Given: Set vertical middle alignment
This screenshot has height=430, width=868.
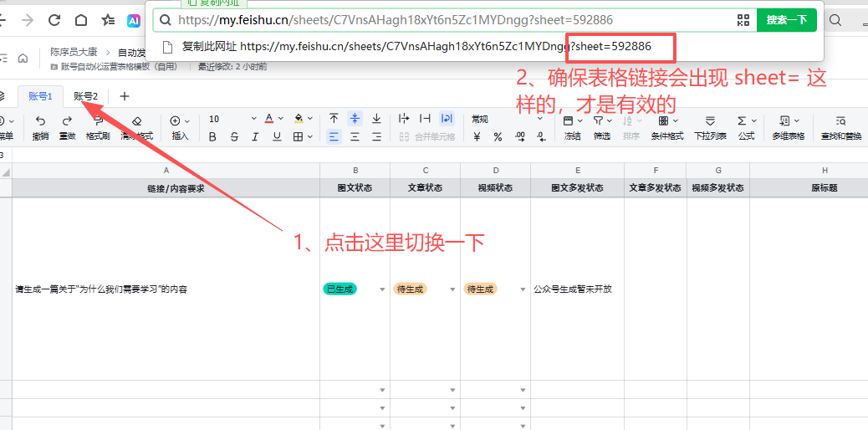Looking at the screenshot, I should [x=355, y=119].
